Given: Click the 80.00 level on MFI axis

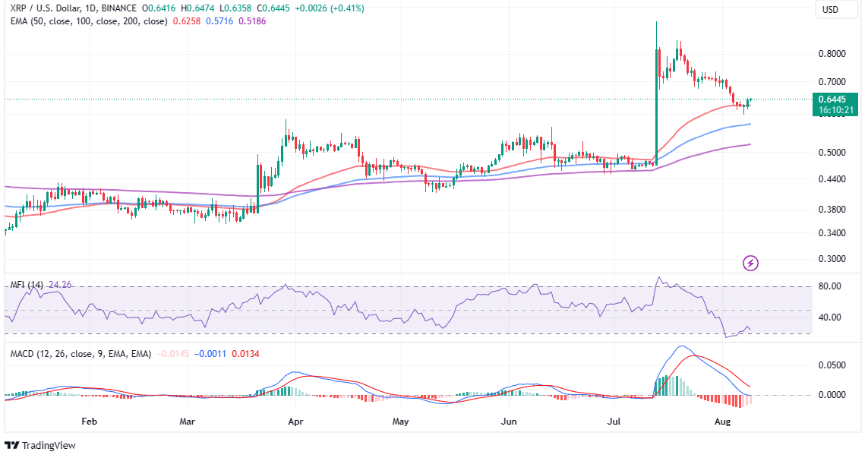Looking at the screenshot, I should 830,286.
